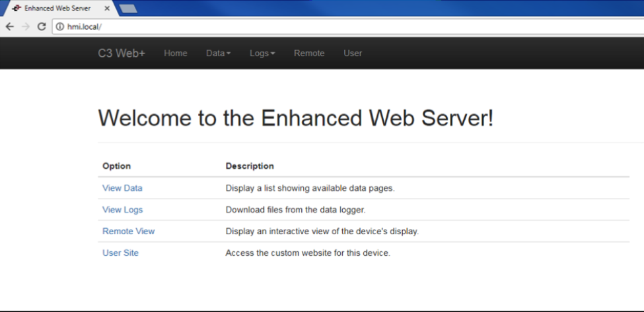Reload the page with the refresh icon
This screenshot has height=312, width=644.
[42, 26]
